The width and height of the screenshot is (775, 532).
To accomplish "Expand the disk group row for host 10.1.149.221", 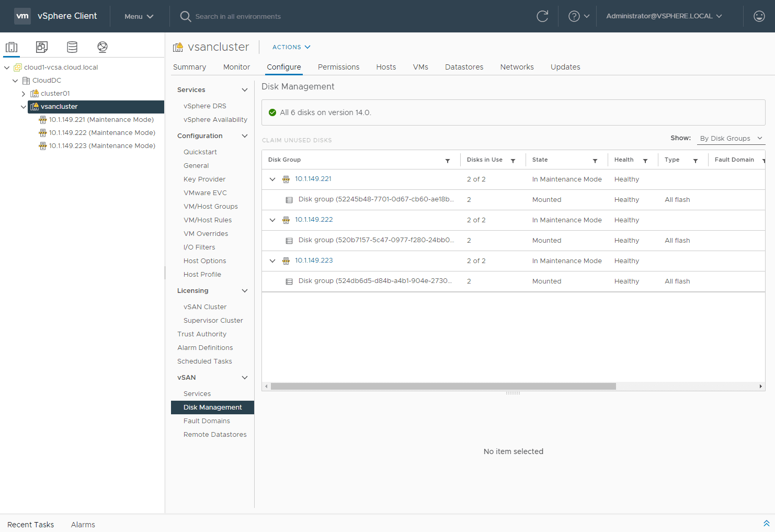I will click(x=272, y=179).
